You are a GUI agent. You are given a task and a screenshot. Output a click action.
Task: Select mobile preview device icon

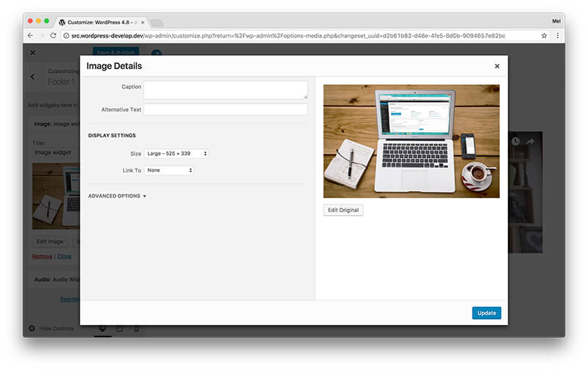pyautogui.click(x=137, y=329)
